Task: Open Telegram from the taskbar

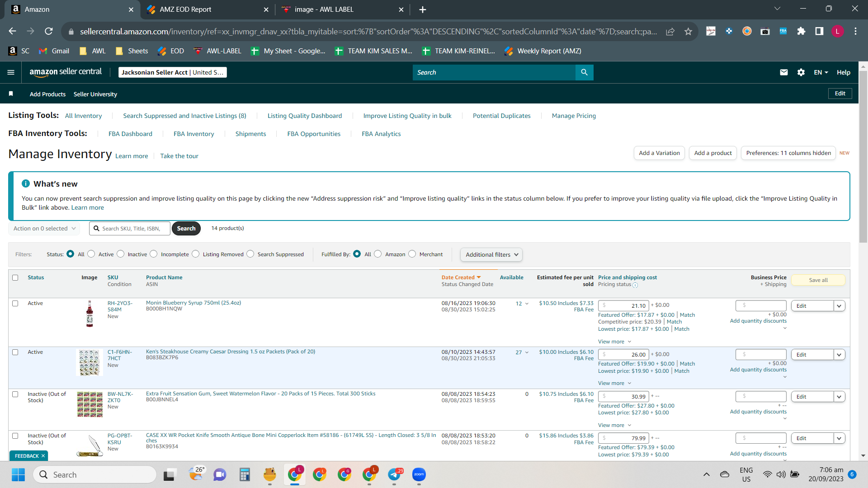Action: click(395, 474)
